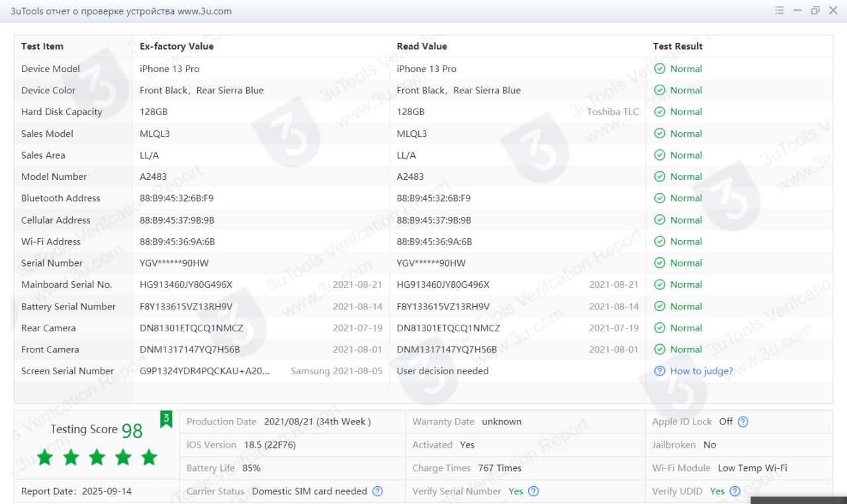Click green check in Bluetooth Address row

[659, 198]
